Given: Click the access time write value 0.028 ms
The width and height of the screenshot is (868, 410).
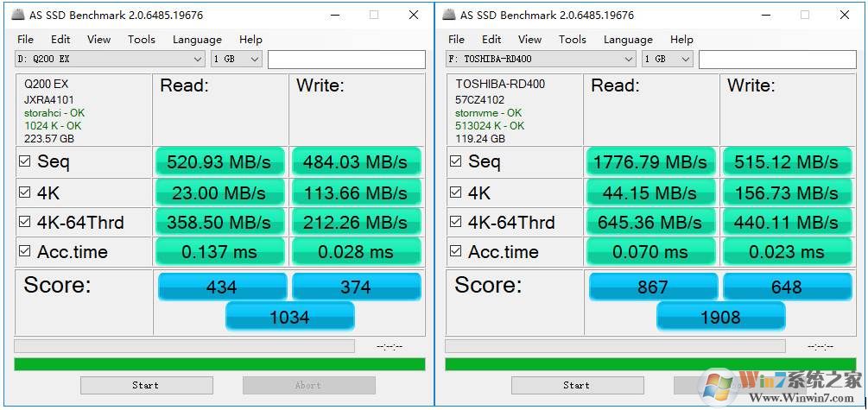Looking at the screenshot, I should pos(356,252).
